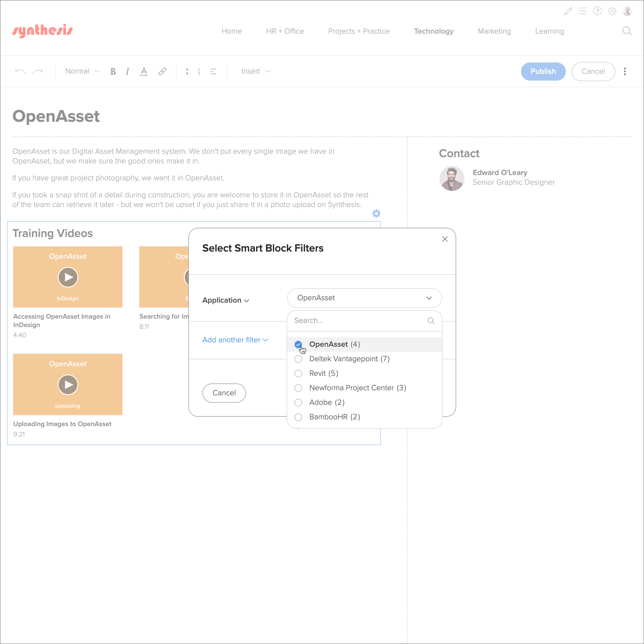Open the Insert dropdown menu
The height and width of the screenshot is (644, 644).
coord(256,71)
